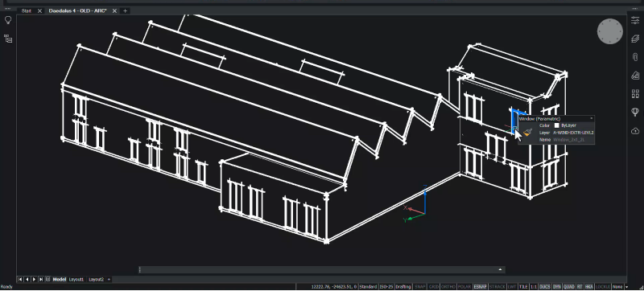Toggle TILE mode in status bar
Image resolution: width=644 pixels, height=291 pixels.
523,287
